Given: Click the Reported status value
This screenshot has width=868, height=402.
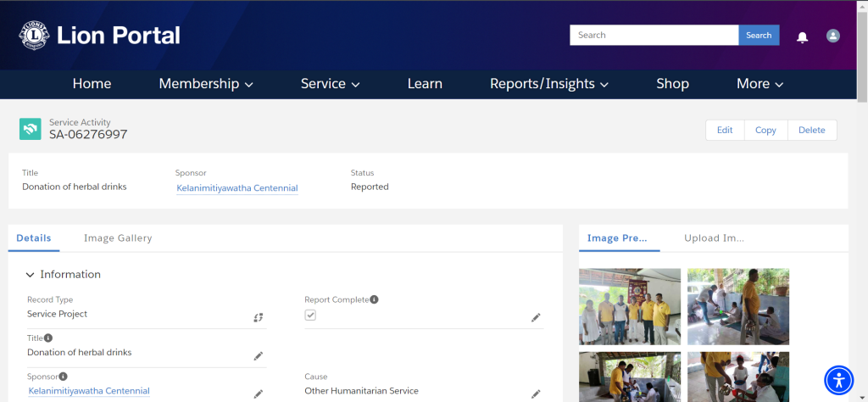Looking at the screenshot, I should [370, 187].
